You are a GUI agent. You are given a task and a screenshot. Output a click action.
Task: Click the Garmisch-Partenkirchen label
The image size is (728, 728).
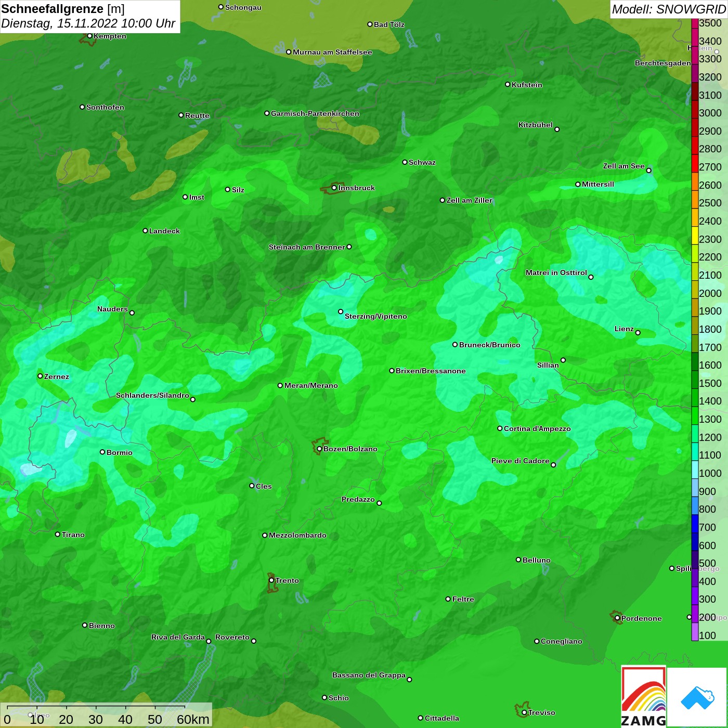315,113
